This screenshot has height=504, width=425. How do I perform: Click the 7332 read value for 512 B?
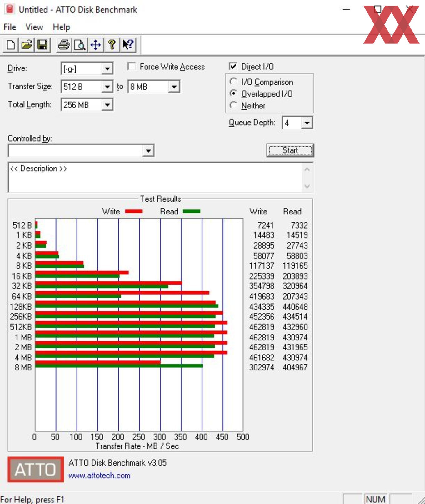pyautogui.click(x=299, y=225)
